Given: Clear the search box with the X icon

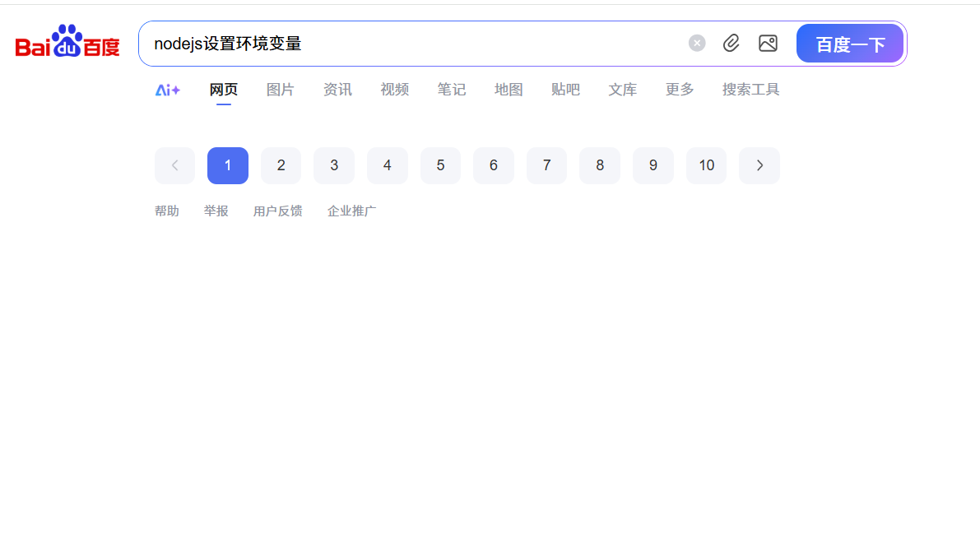Looking at the screenshot, I should [697, 43].
